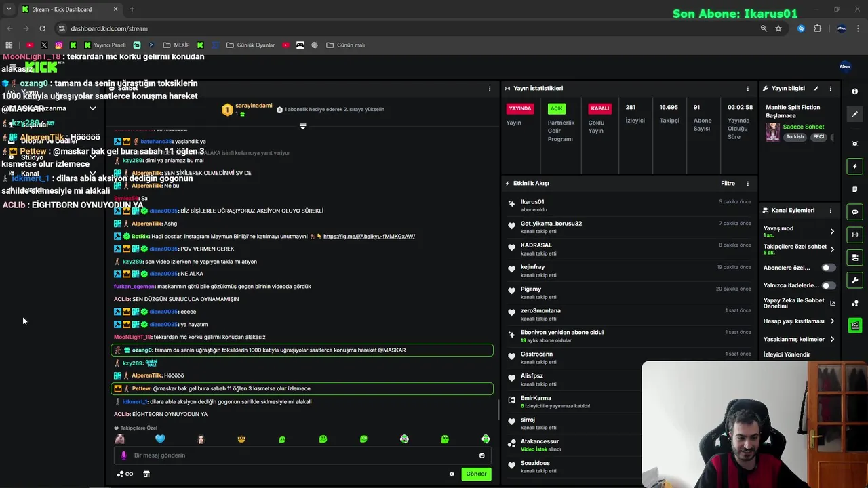Click the three-dots points icon in right sidebar
Viewport: 868px width, 488px height.
854,303
